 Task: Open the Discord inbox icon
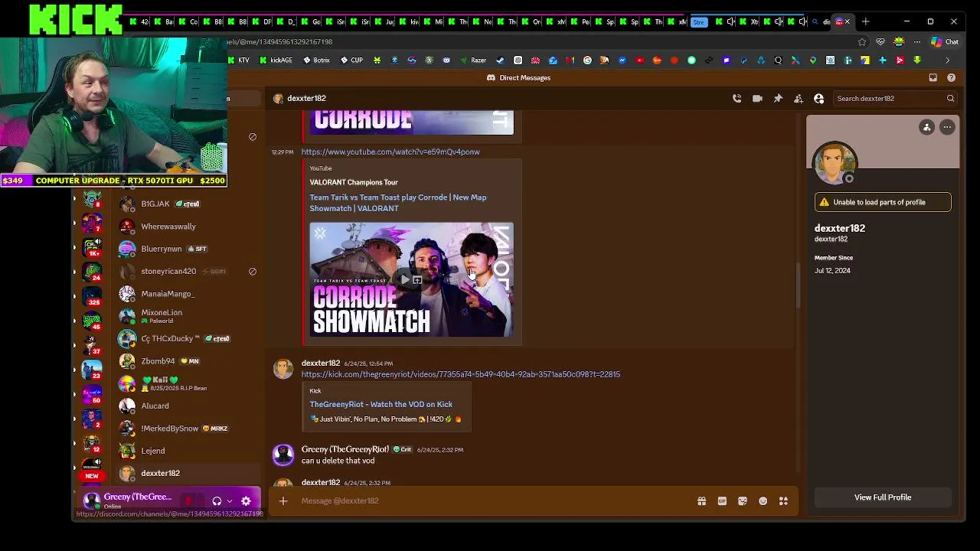933,77
